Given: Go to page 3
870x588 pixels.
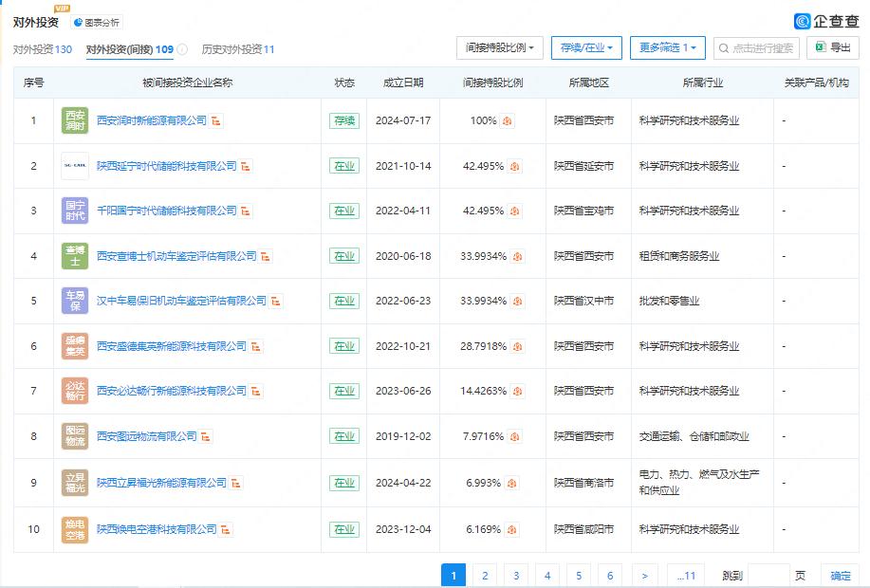Looking at the screenshot, I should tap(516, 576).
